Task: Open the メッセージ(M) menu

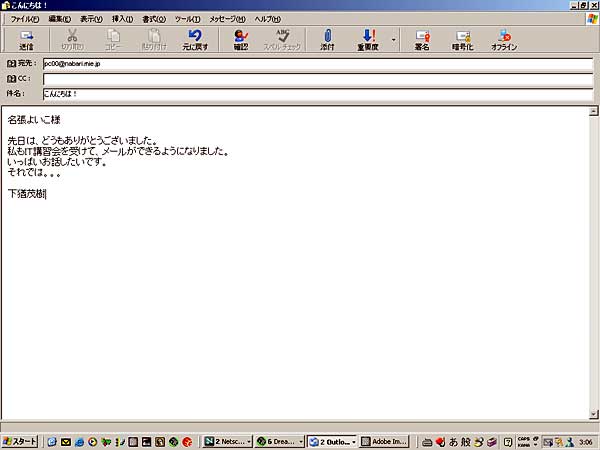Action: pyautogui.click(x=227, y=19)
